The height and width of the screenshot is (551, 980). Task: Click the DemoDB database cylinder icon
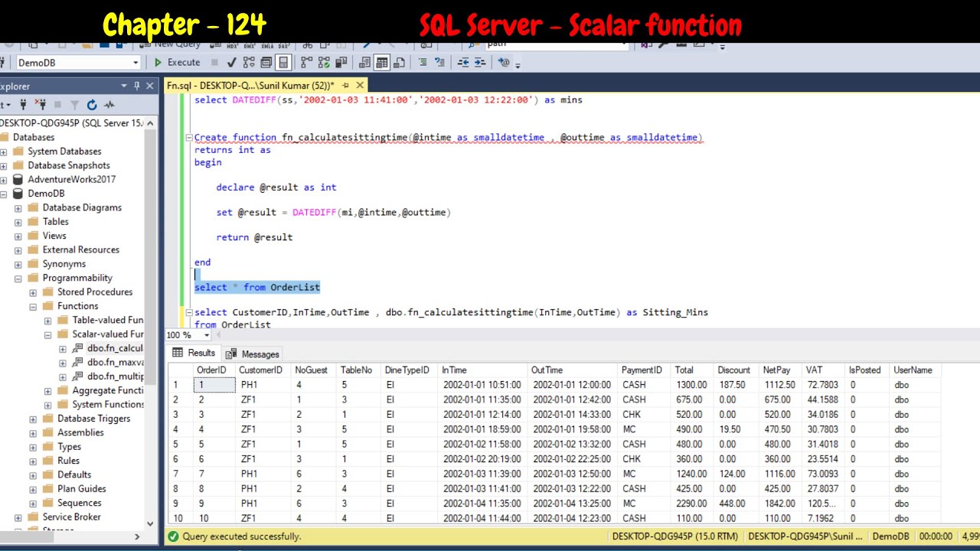[x=18, y=194]
